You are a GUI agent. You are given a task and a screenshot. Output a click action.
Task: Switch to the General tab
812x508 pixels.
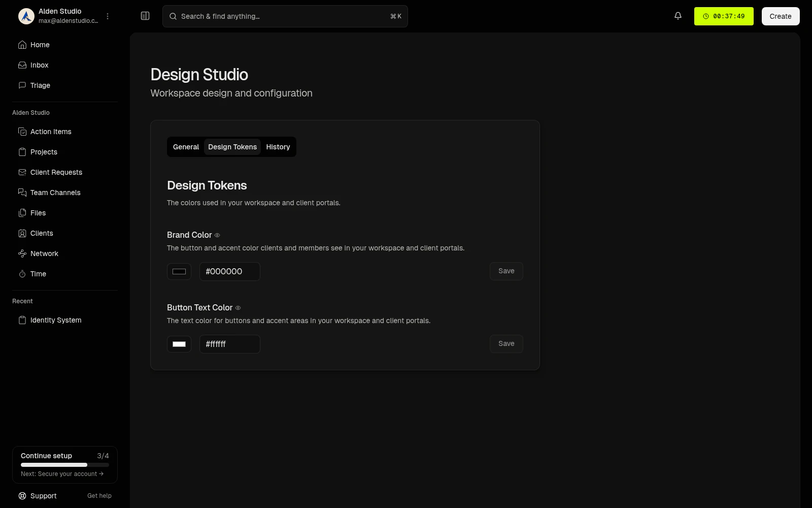click(x=186, y=147)
